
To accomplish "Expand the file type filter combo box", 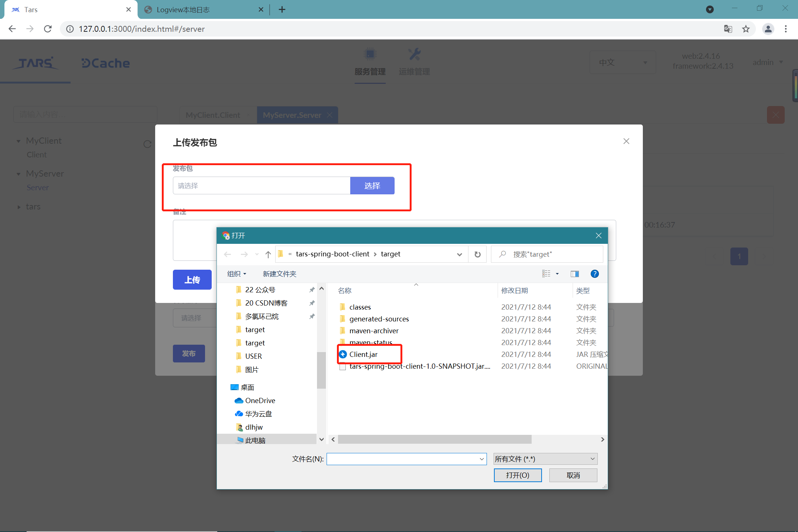I will [545, 459].
